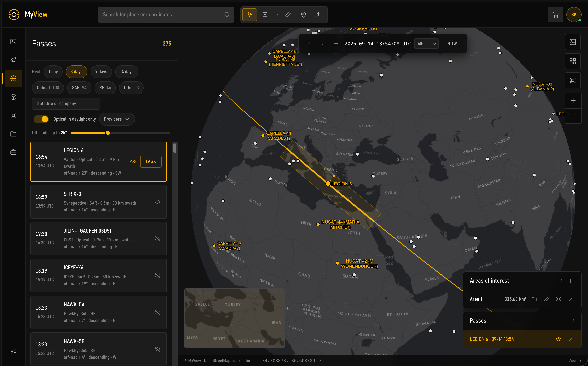
Task: Show the STRIX-3 pass on map
Action: point(157,202)
